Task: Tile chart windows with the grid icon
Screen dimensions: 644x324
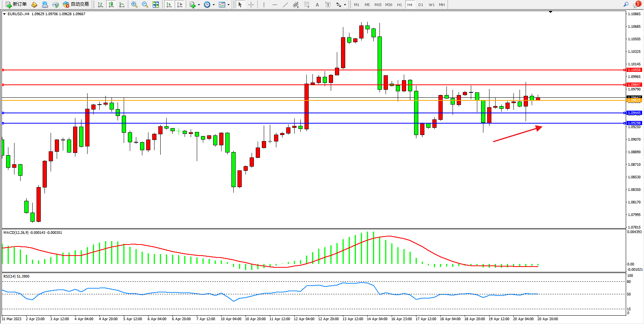Action: 156,5
